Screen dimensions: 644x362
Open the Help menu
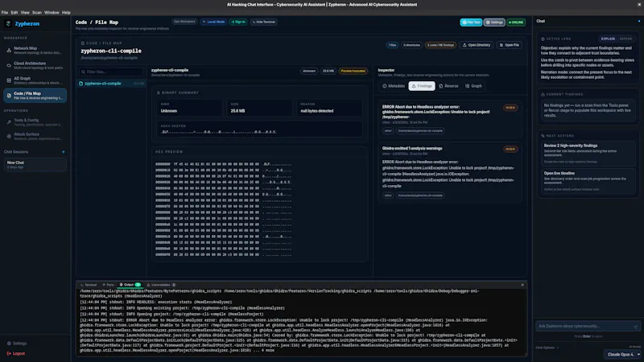[66, 12]
